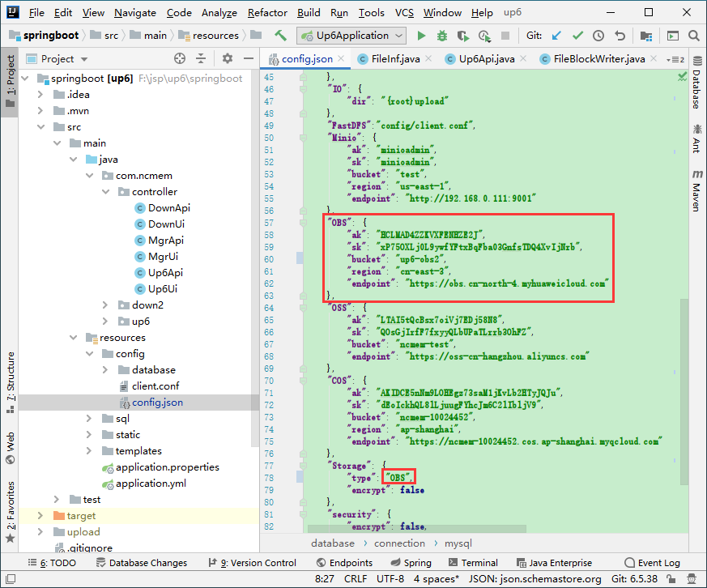Show the hidden tabs list

coord(675,59)
